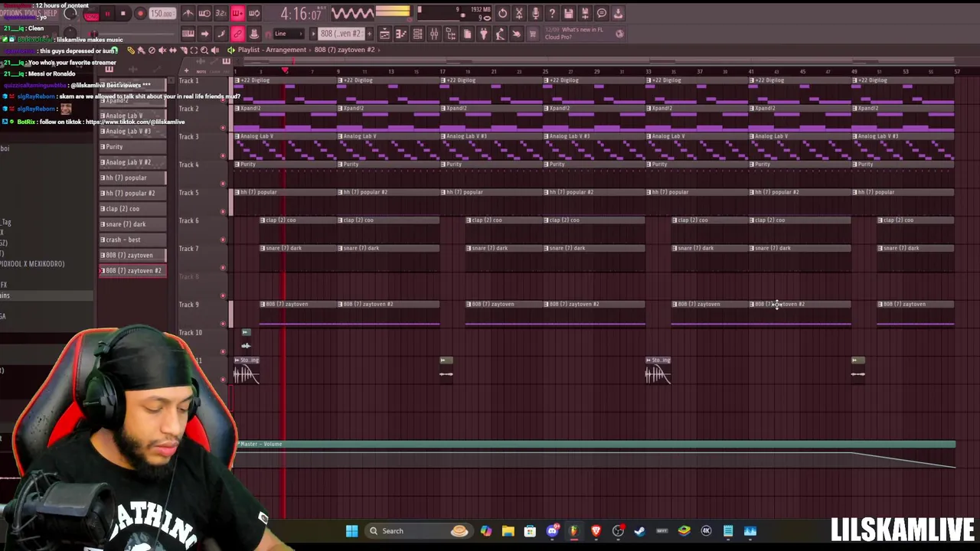The height and width of the screenshot is (551, 980).
Task: Click the Track 9 header label
Action: click(x=188, y=305)
